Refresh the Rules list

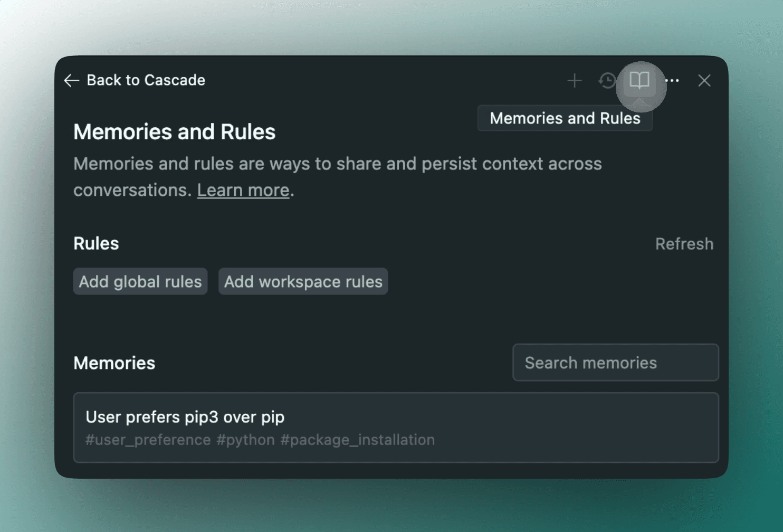684,244
